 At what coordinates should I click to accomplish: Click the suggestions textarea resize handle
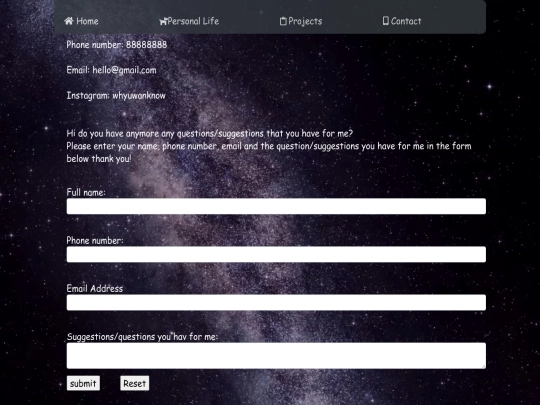[x=484, y=366]
